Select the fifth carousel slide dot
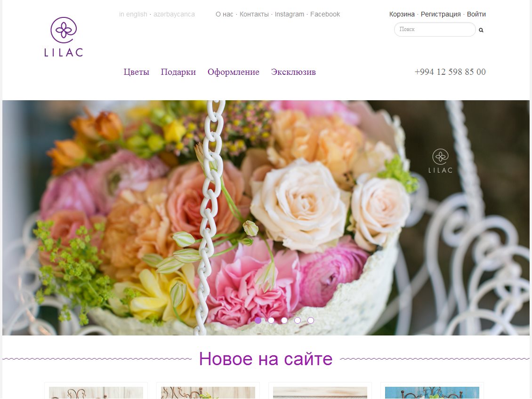The height and width of the screenshot is (399, 532). [311, 320]
